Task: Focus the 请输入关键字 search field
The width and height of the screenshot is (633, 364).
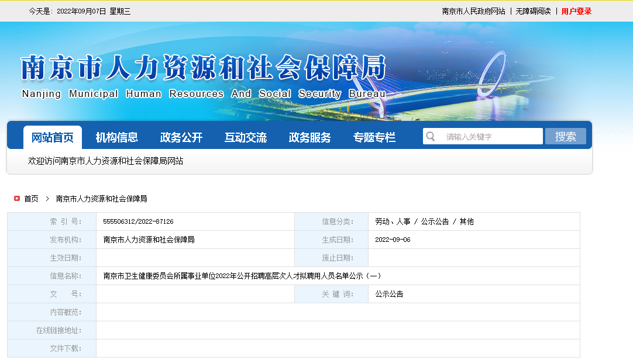Action: click(483, 136)
